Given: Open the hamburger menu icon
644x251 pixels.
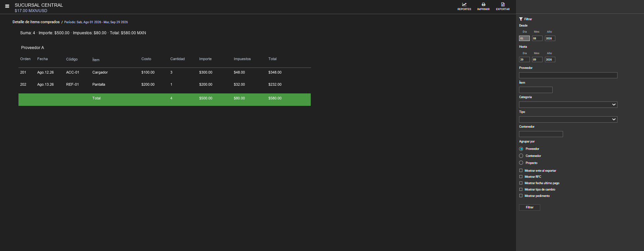Looking at the screenshot, I should tap(7, 6).
